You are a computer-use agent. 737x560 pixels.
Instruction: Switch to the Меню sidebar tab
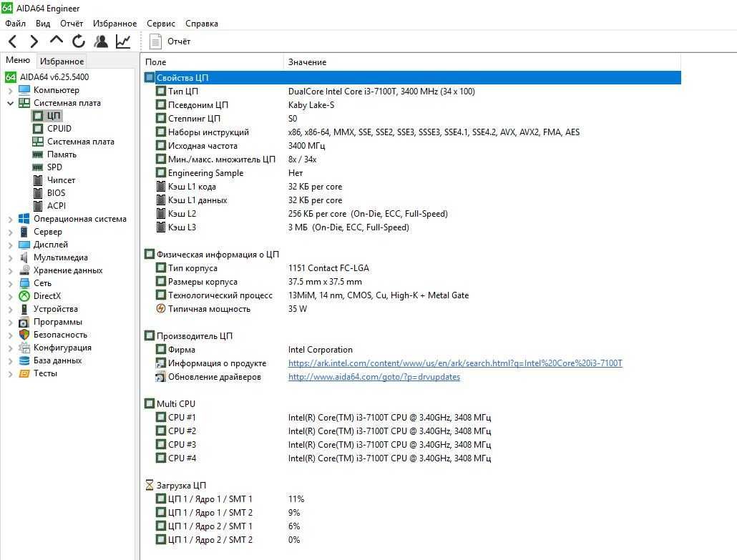tap(18, 60)
